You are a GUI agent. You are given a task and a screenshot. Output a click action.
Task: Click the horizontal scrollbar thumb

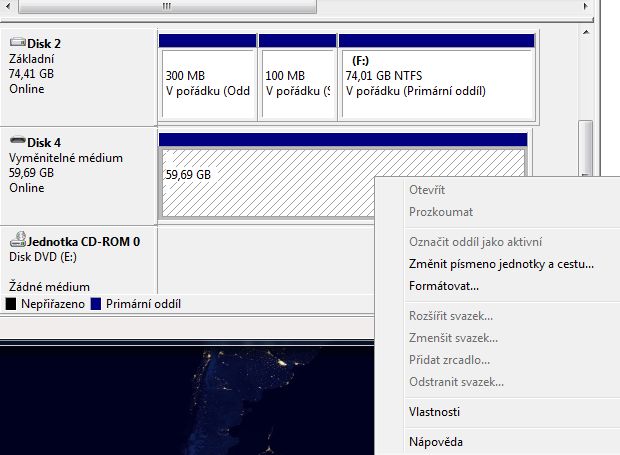(x=167, y=6)
